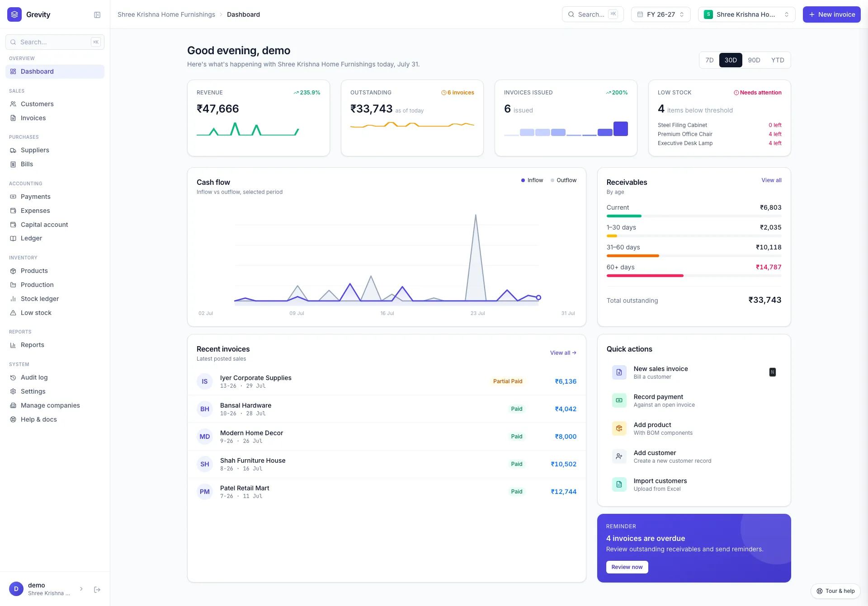Open the FY 26-27 fiscal year dropdown
This screenshot has width=868, height=606.
click(660, 14)
